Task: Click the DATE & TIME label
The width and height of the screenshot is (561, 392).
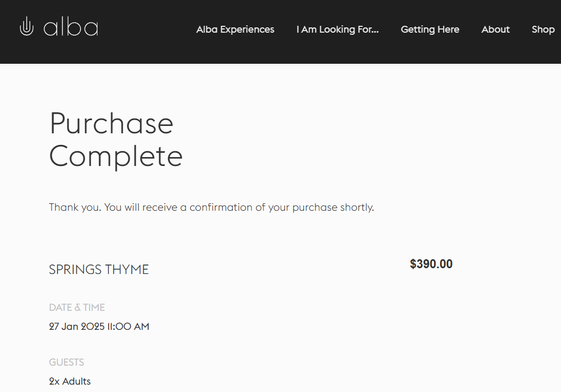Action: pos(77,308)
